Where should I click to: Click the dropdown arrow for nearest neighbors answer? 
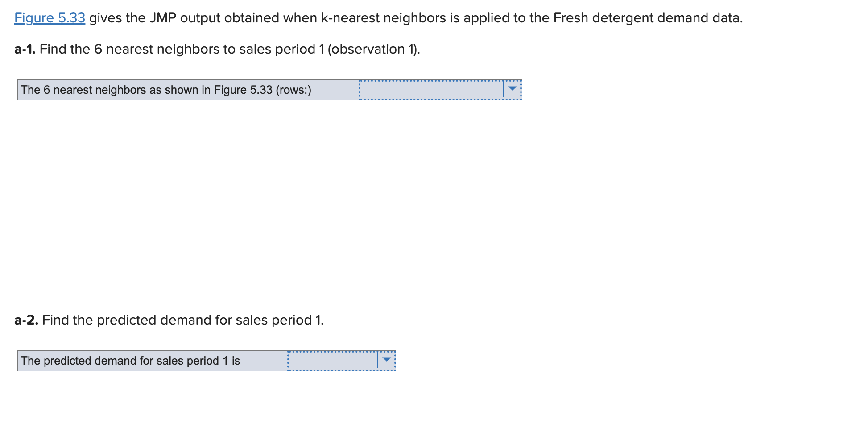512,89
